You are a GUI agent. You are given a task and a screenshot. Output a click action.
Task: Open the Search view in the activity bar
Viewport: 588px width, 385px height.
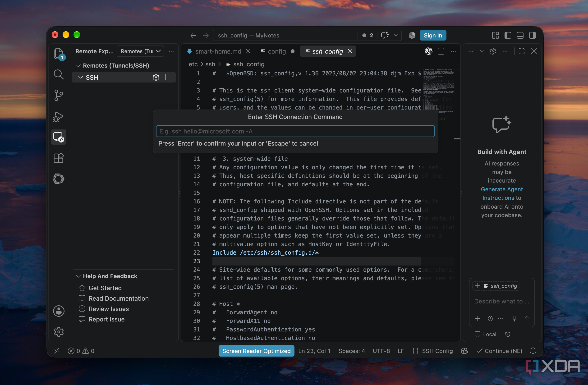59,74
